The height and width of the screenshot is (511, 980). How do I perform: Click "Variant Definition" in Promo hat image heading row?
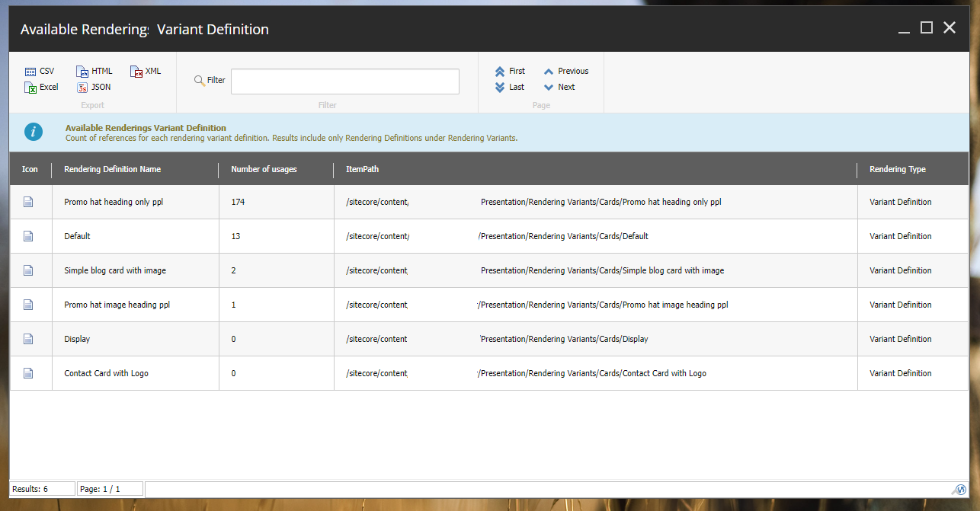pos(900,305)
